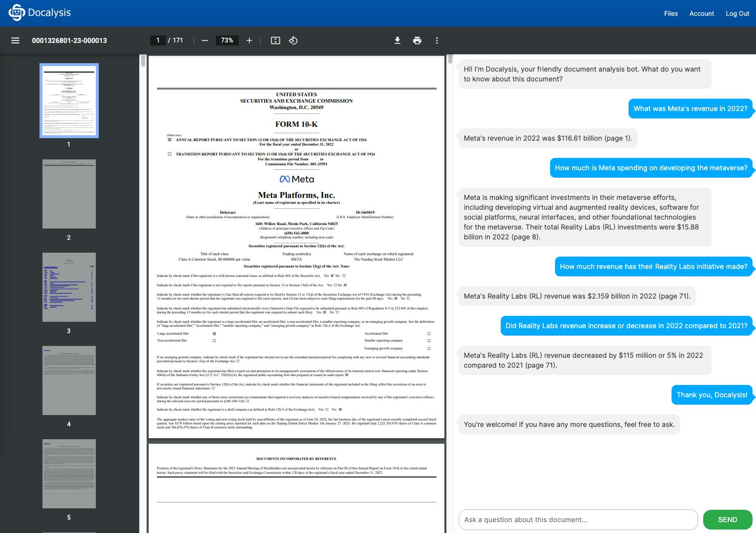The image size is (756, 533).
Task: Click the decreased by $115 million answer
Action: click(585, 360)
